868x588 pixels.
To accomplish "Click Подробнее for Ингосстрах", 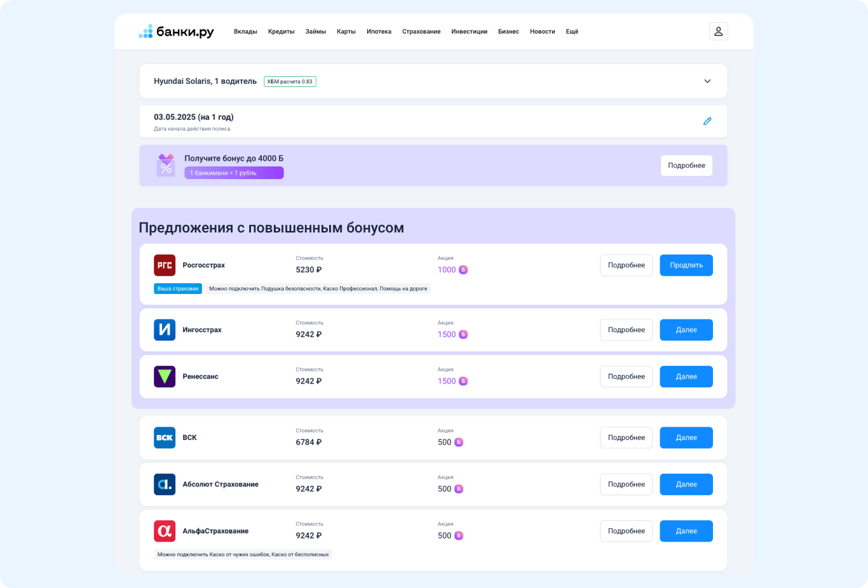I will pos(626,330).
